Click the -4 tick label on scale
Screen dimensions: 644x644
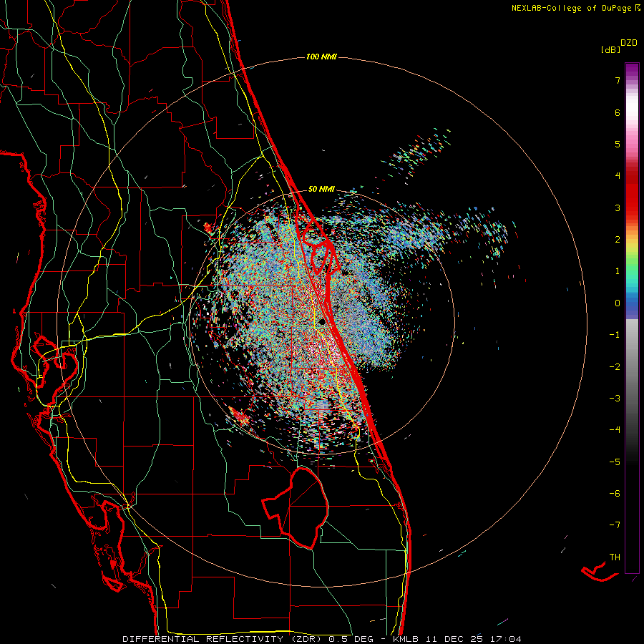click(x=615, y=430)
